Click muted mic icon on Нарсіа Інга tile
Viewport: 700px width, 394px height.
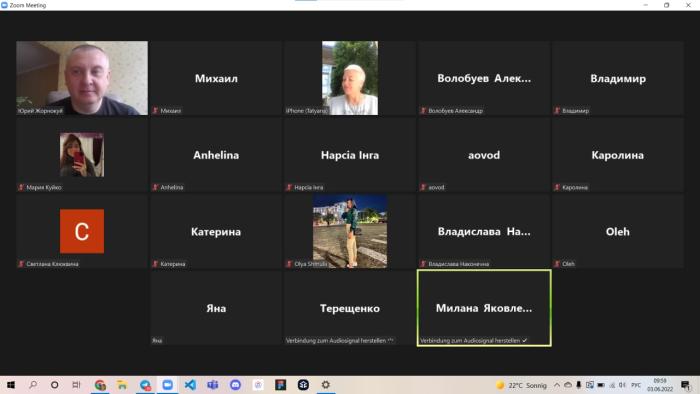point(289,187)
